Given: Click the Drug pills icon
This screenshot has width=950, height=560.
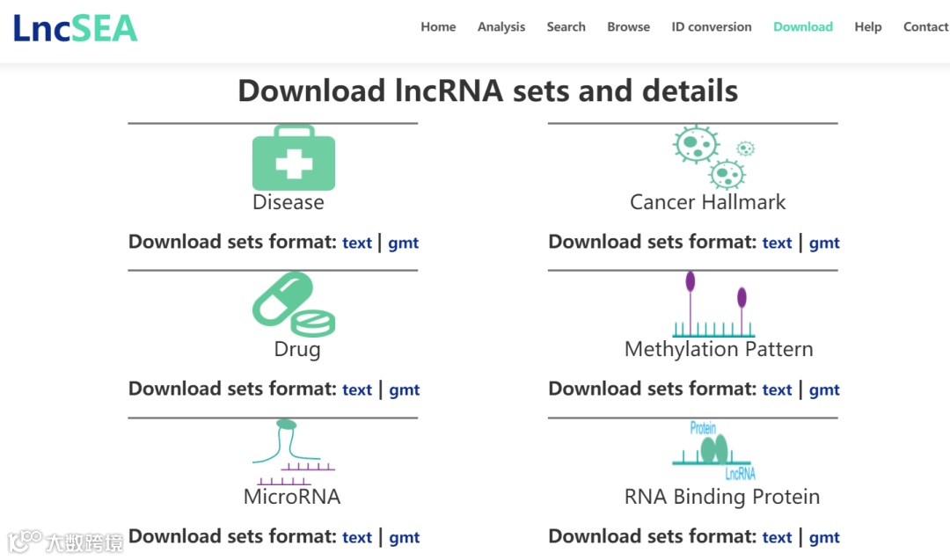Looking at the screenshot, I should click(x=293, y=304).
